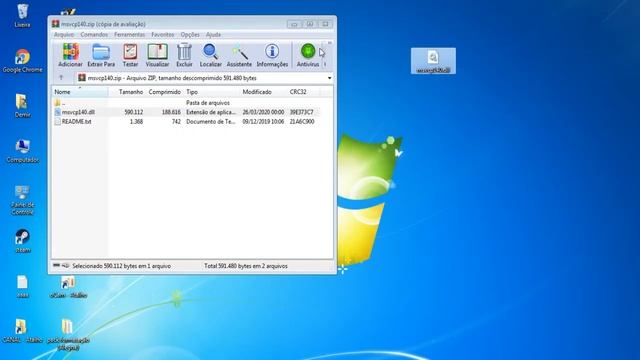The width and height of the screenshot is (640, 360).
Task: Click the 39E373C7 CRC value
Action: [x=302, y=112]
